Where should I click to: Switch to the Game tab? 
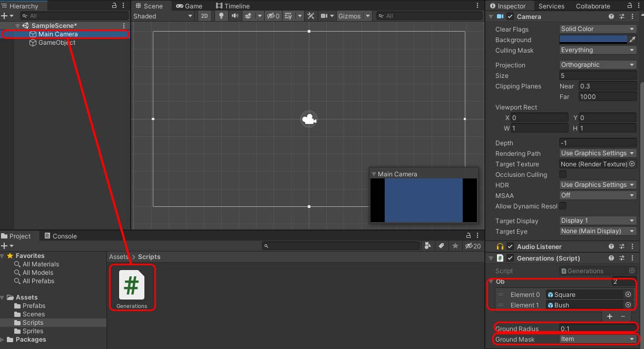pos(189,6)
